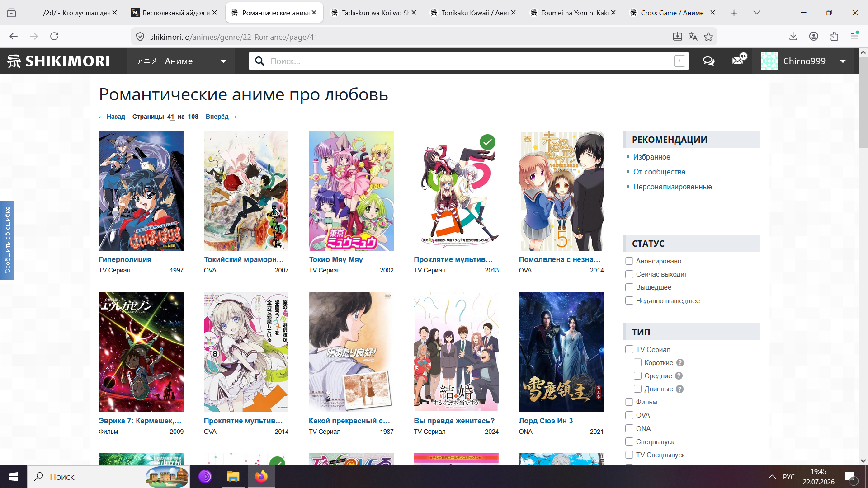Open Избранное recommendations link
This screenshot has width=868, height=488.
tap(651, 157)
